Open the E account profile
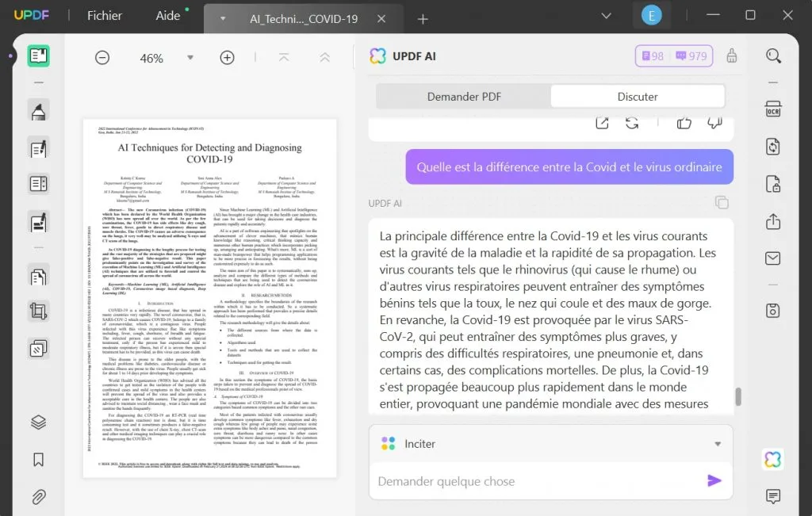 click(652, 15)
